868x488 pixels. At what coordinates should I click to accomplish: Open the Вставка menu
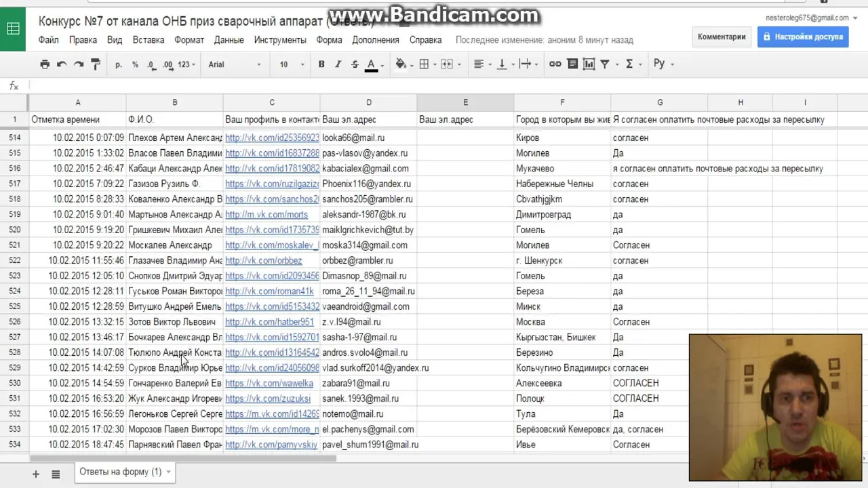point(149,40)
